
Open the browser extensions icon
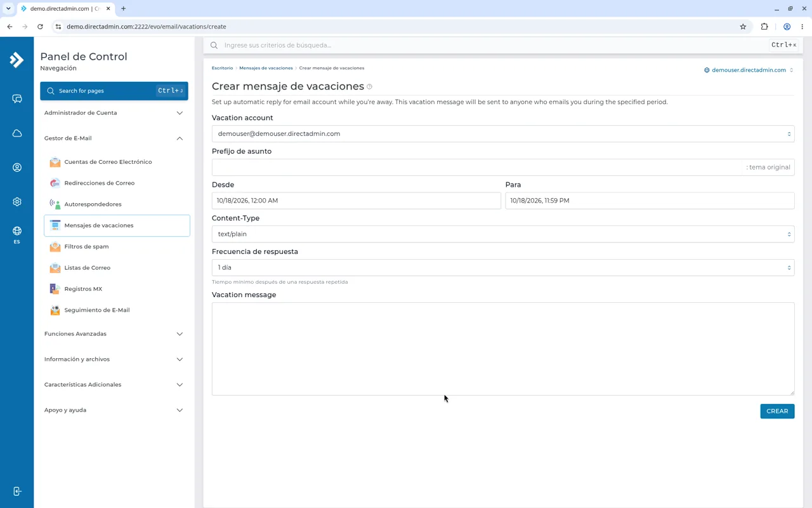tap(764, 27)
